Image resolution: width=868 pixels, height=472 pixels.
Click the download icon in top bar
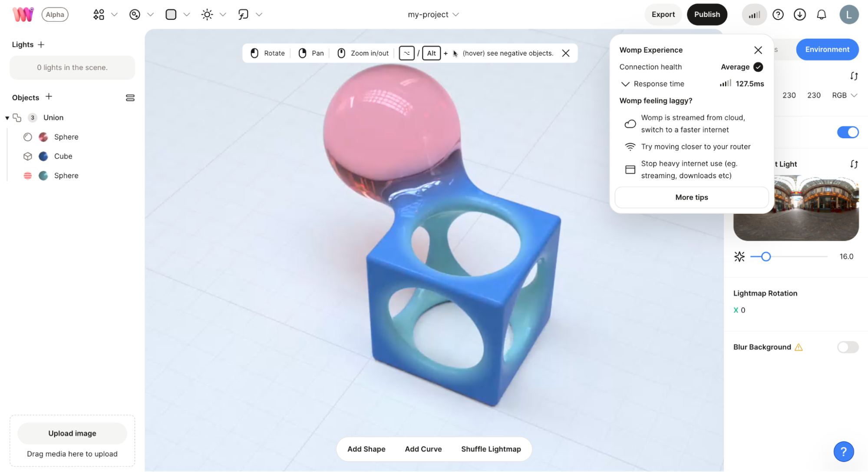(799, 14)
